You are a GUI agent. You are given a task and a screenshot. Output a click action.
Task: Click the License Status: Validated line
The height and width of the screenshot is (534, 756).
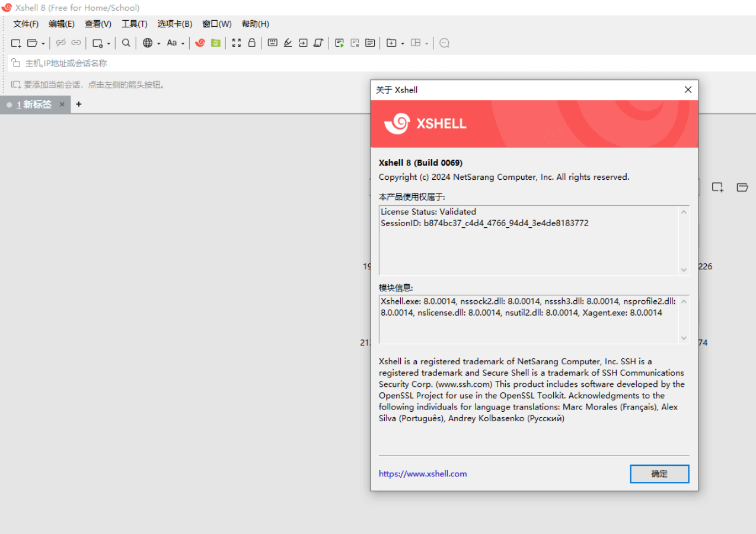(x=428, y=211)
